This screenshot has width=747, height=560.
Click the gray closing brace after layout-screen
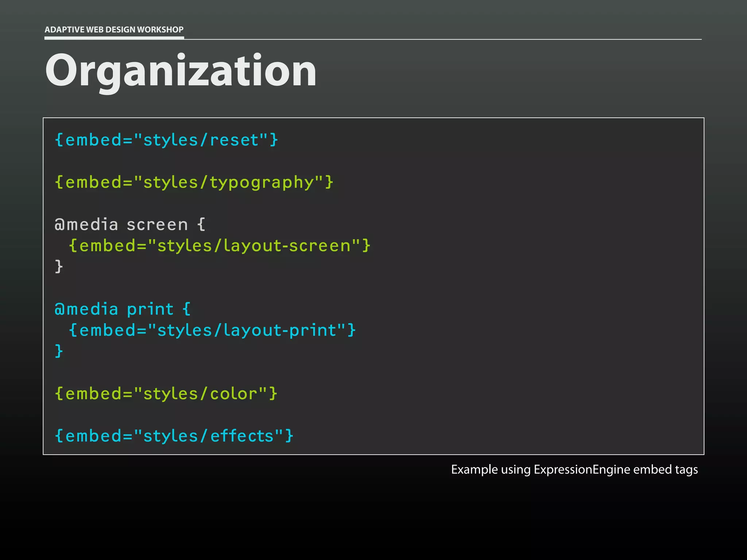pos(59,267)
